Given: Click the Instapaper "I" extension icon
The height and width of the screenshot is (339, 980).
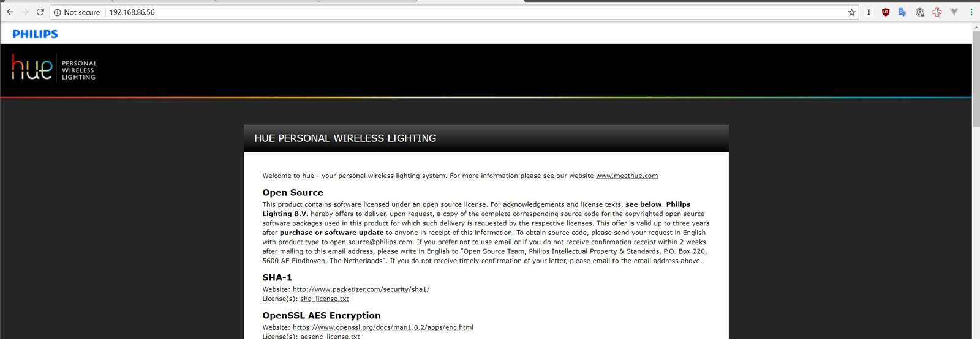Looking at the screenshot, I should pyautogui.click(x=869, y=12).
